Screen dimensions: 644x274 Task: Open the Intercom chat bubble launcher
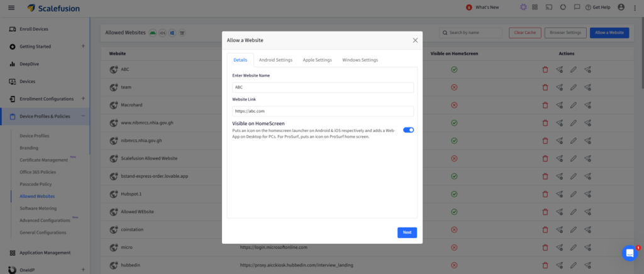tap(630, 253)
